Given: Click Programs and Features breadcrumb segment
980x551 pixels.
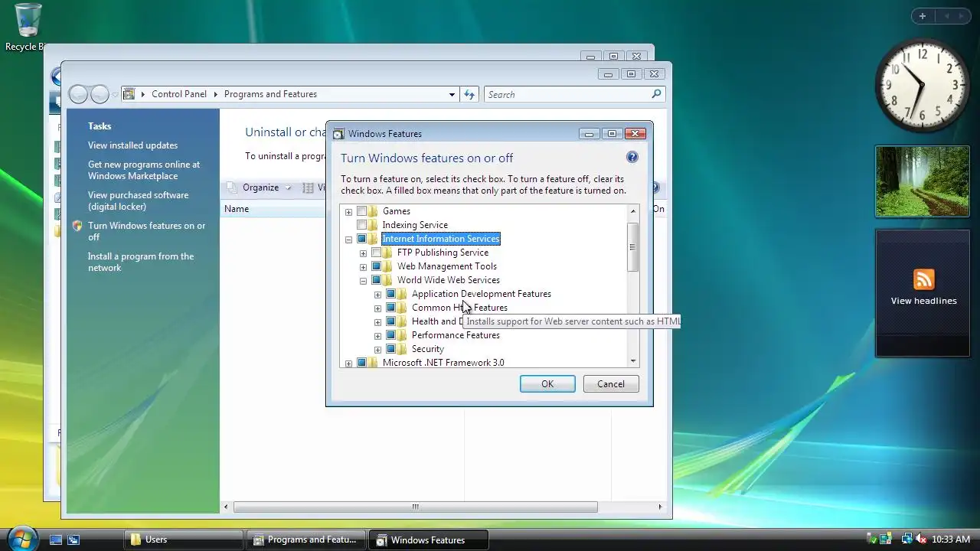Looking at the screenshot, I should click(270, 94).
